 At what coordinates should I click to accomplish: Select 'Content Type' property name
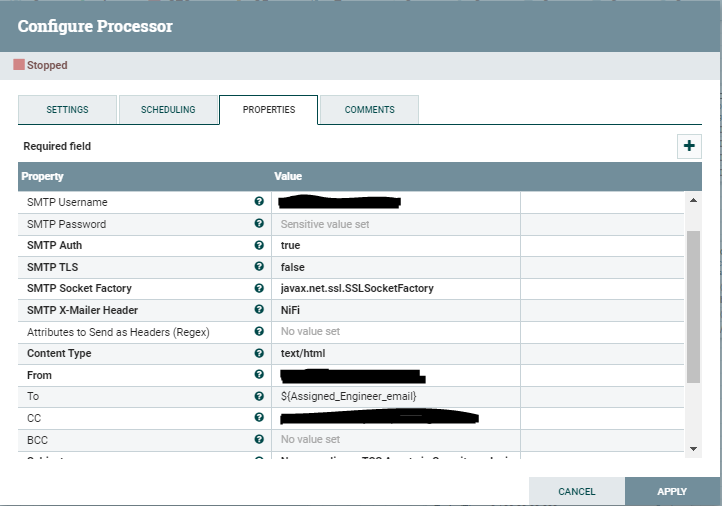coord(59,353)
